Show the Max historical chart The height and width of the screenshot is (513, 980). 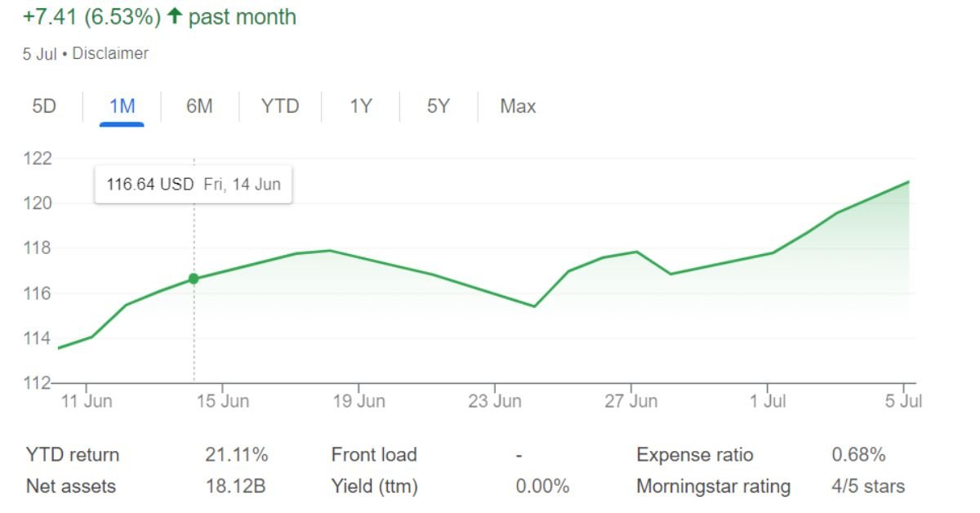pos(516,106)
